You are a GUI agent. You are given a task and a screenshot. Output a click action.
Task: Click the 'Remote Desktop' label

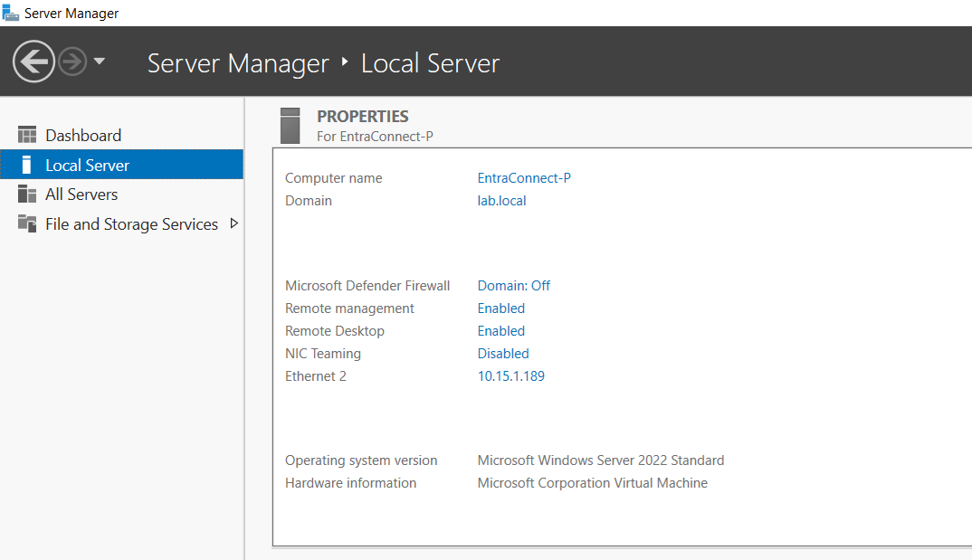[x=335, y=331]
